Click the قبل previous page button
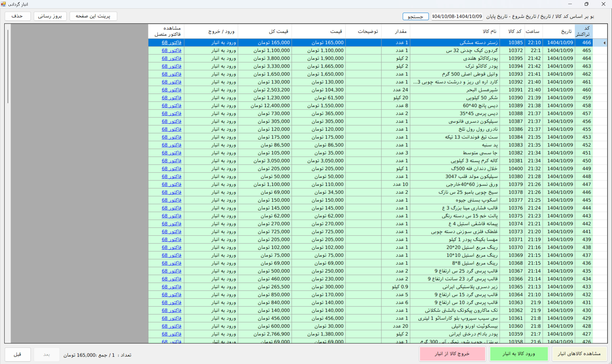 17,354
